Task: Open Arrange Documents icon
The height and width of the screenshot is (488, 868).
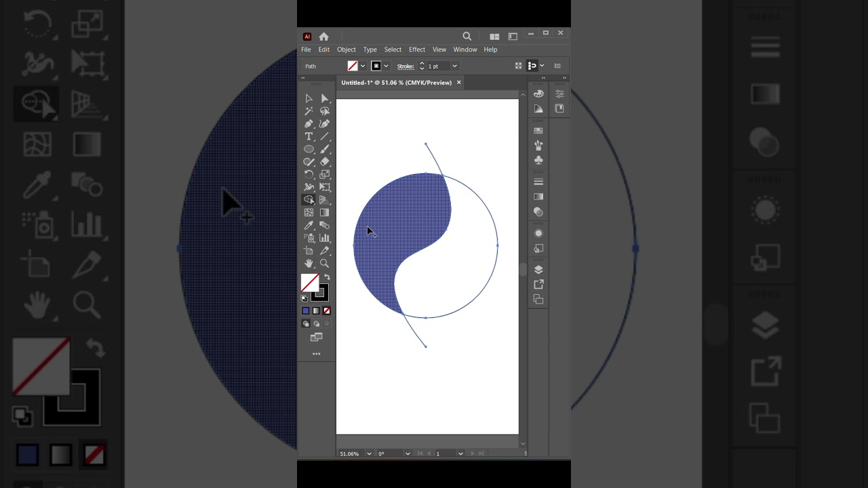Action: (x=494, y=37)
